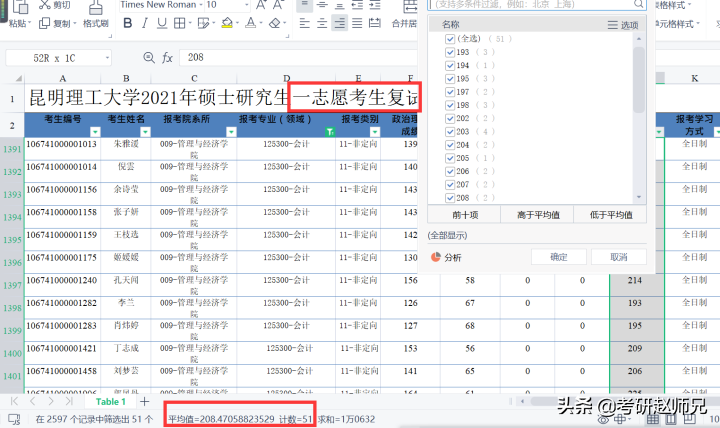This screenshot has height=428, width=720.
Task: Open the font name dropdown
Action: [201, 5]
